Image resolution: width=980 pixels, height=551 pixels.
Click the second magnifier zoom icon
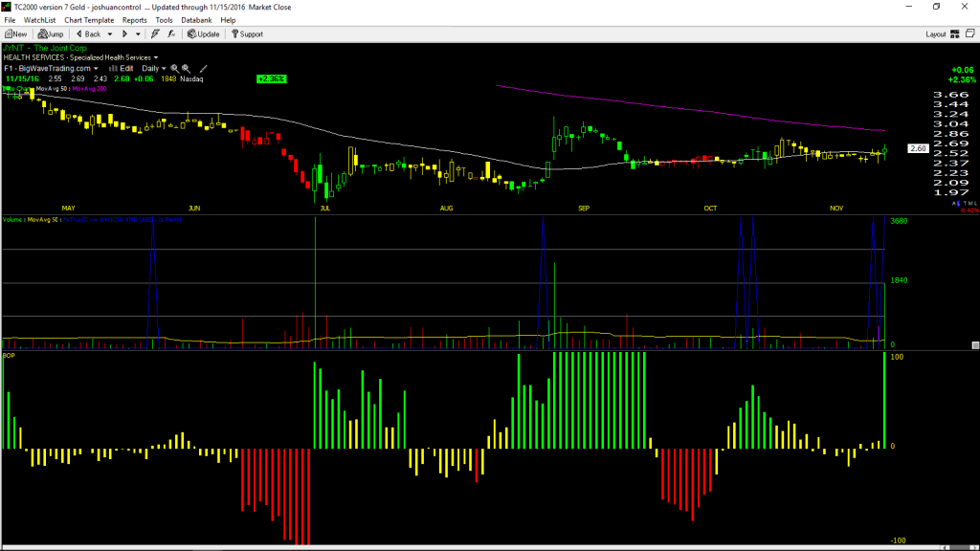coord(187,69)
